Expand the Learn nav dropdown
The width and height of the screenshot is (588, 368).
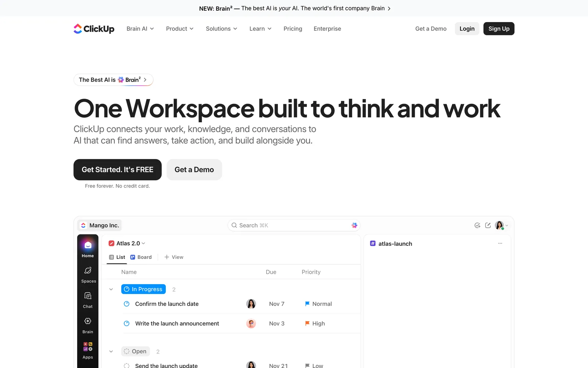tap(260, 29)
